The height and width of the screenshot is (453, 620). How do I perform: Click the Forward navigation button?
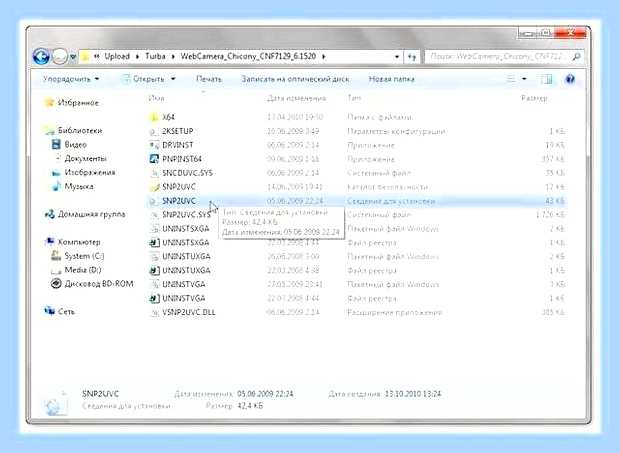(x=60, y=57)
